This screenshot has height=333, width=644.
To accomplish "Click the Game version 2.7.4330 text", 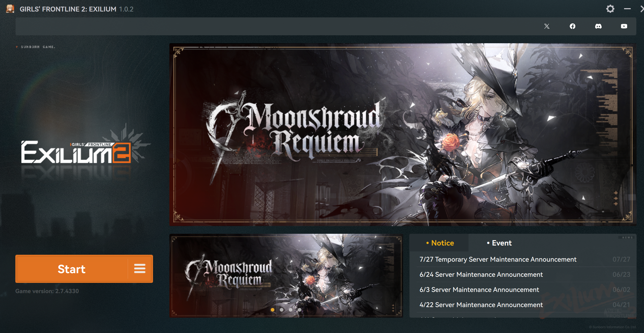I will pyautogui.click(x=47, y=291).
